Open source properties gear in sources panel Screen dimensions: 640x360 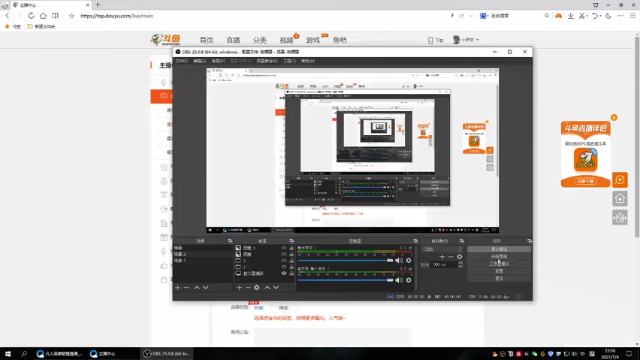click(x=256, y=287)
